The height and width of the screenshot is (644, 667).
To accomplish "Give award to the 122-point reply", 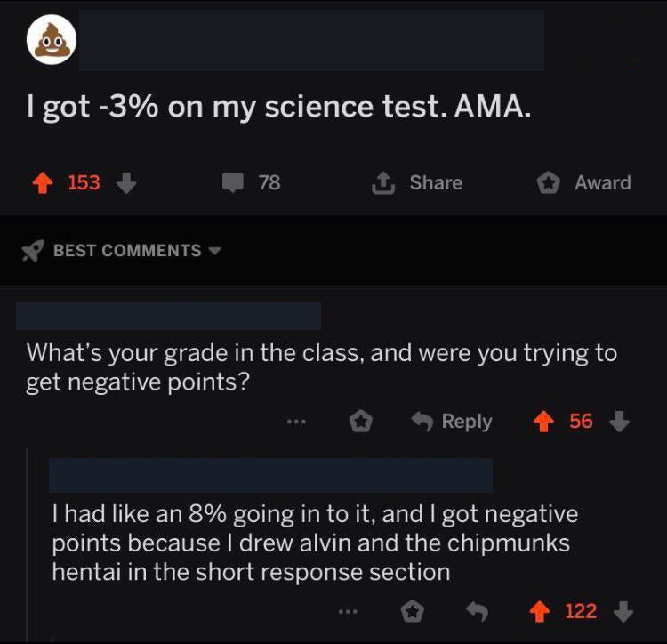I will point(412,612).
